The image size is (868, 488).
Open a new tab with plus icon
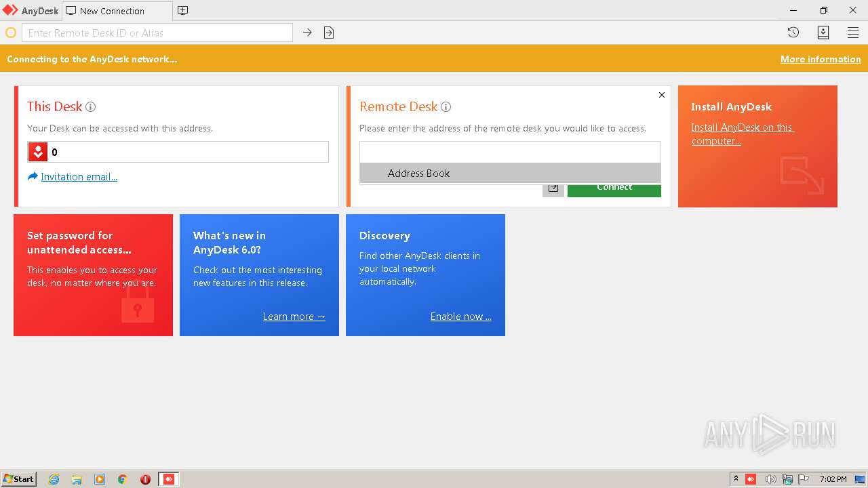(x=182, y=11)
